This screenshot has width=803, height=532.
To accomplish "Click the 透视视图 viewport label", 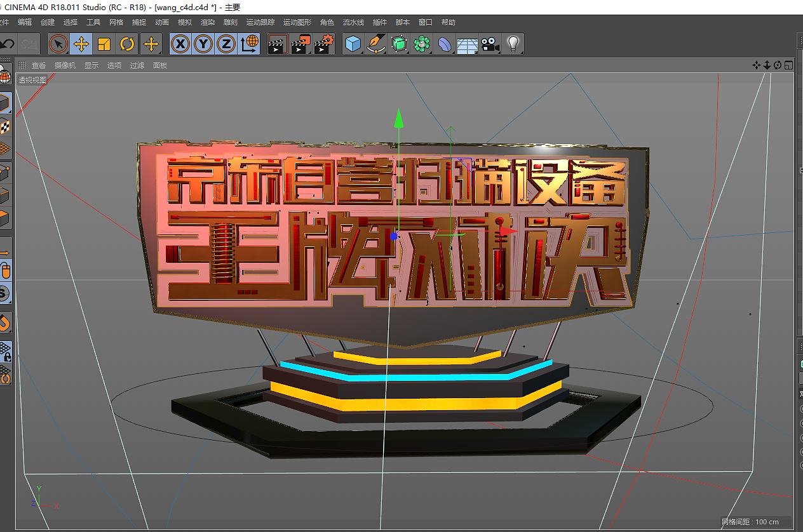I will [32, 80].
